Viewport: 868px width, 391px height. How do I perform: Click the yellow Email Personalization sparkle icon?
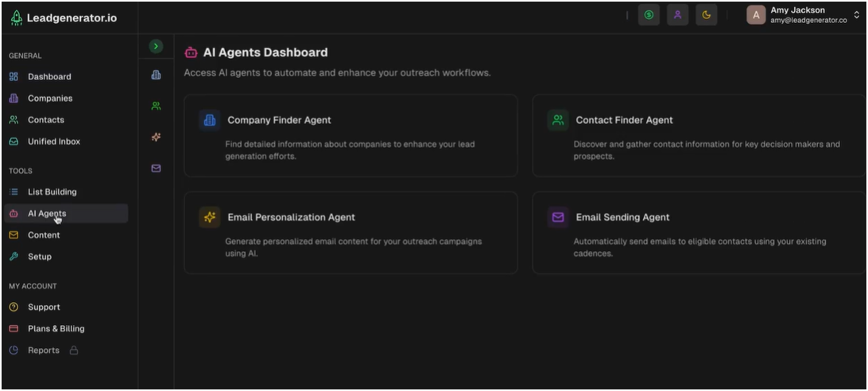tap(210, 217)
